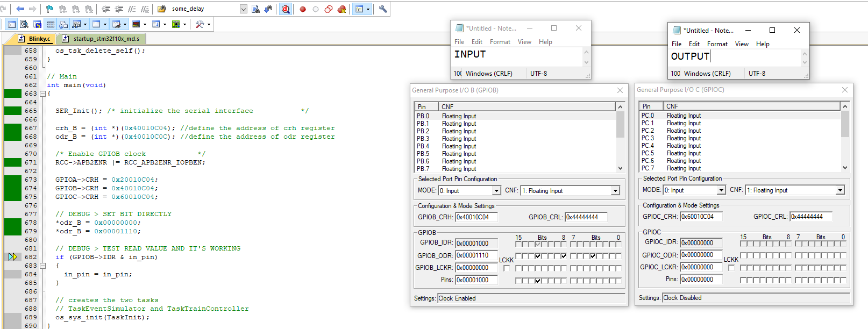The width and height of the screenshot is (868, 329).
Task: Check GPIOC_ODR bit 15 checkbox
Action: coord(743,255)
